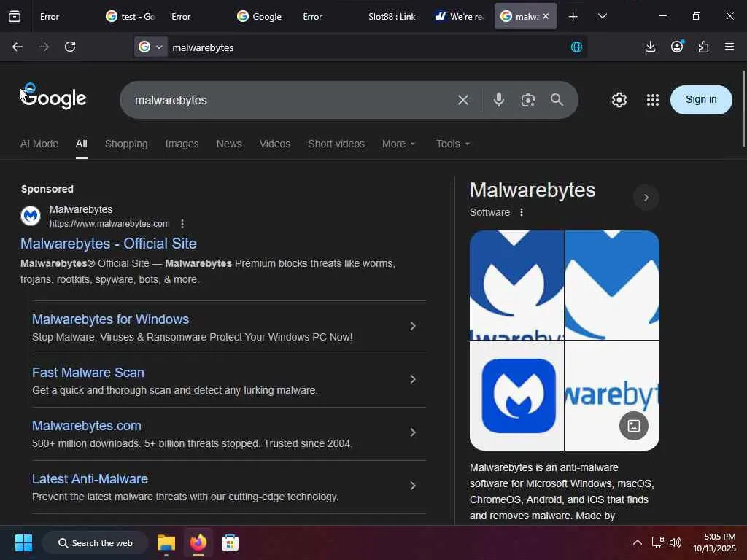The image size is (747, 560).
Task: Open the search engine selector dropdown
Action: tap(151, 47)
